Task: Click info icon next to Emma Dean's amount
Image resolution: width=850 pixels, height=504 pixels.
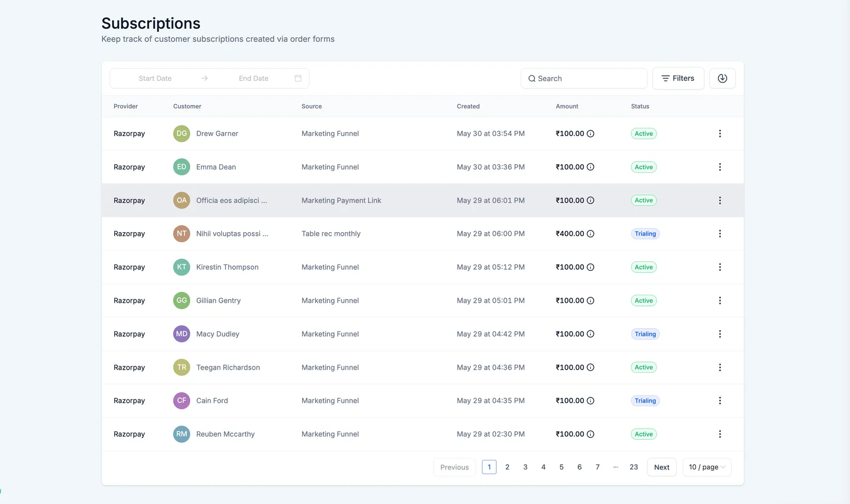Action: tap(590, 167)
